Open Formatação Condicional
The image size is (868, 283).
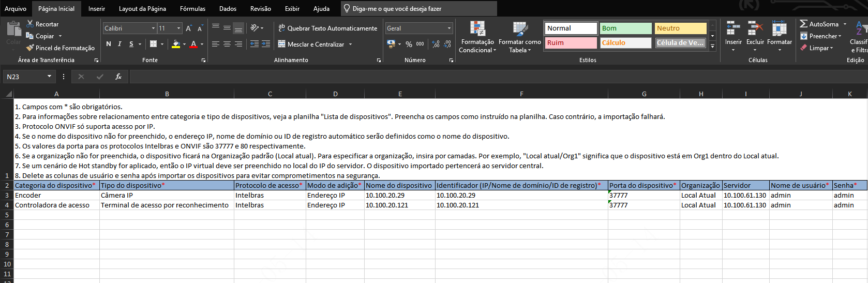point(477,37)
